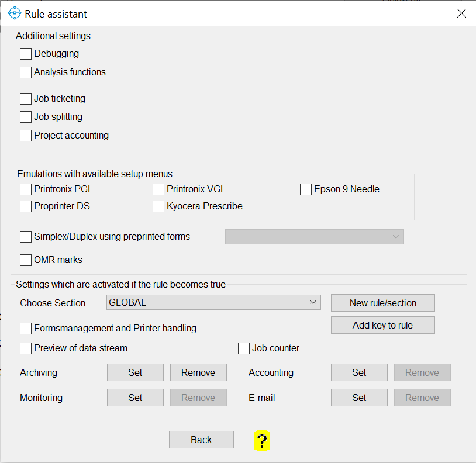Close the Rule assistant dialog

coord(461,13)
